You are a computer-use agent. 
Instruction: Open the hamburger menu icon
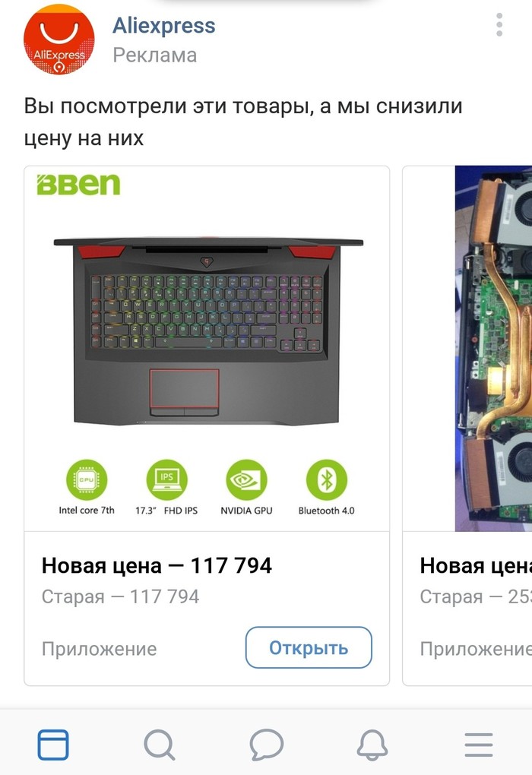coord(479,745)
